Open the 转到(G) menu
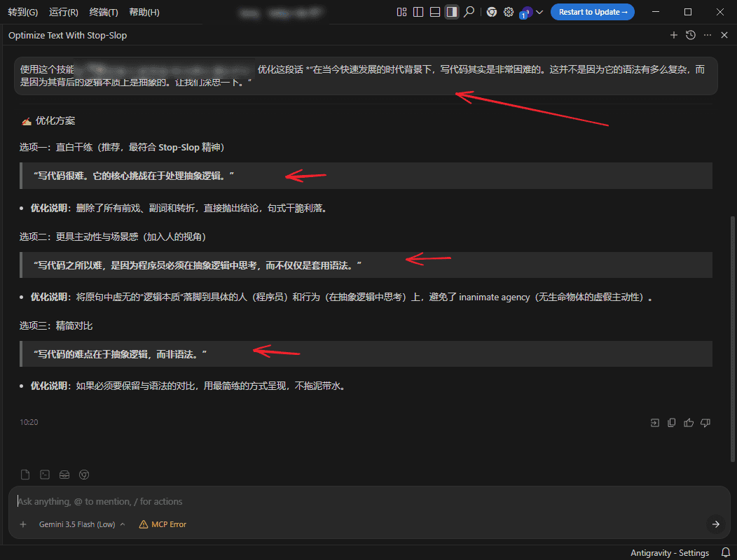Screen dimensions: 737x560 (x=22, y=12)
